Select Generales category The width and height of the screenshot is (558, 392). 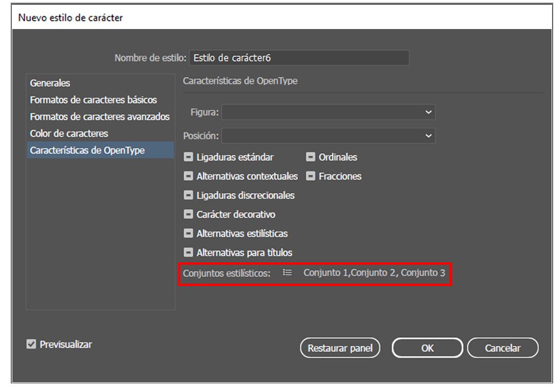point(101,83)
